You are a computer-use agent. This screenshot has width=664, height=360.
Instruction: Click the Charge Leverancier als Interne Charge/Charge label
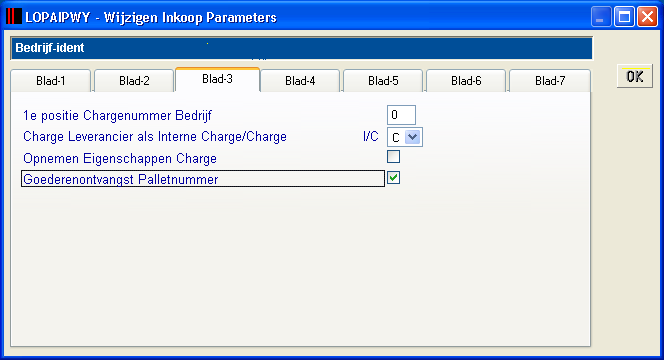(155, 136)
